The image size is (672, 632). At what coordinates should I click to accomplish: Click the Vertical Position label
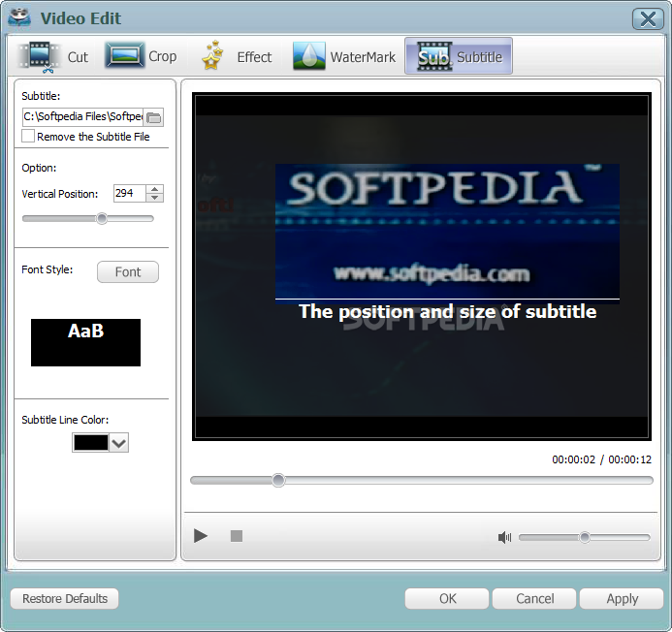(59, 194)
